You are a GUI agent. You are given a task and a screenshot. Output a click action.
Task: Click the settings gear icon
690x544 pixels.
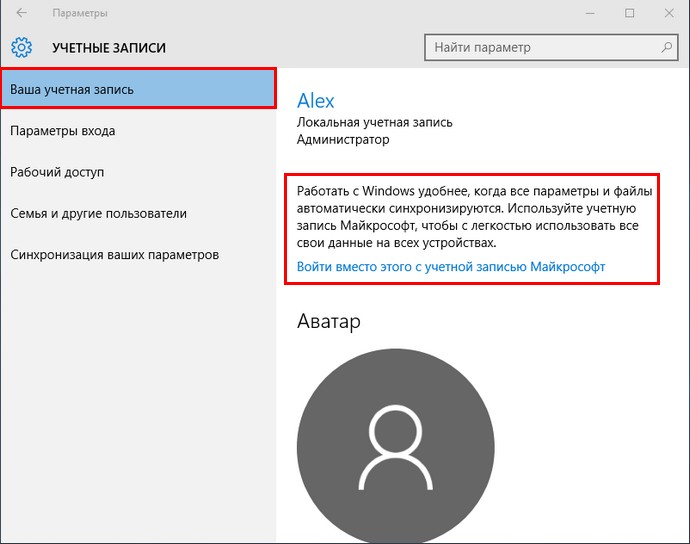22,47
